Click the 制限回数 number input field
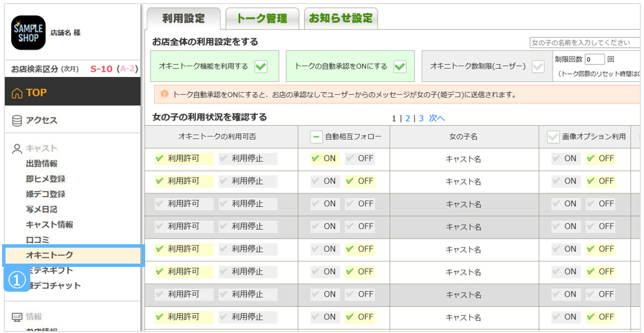The height and width of the screenshot is (333, 644). click(x=594, y=60)
